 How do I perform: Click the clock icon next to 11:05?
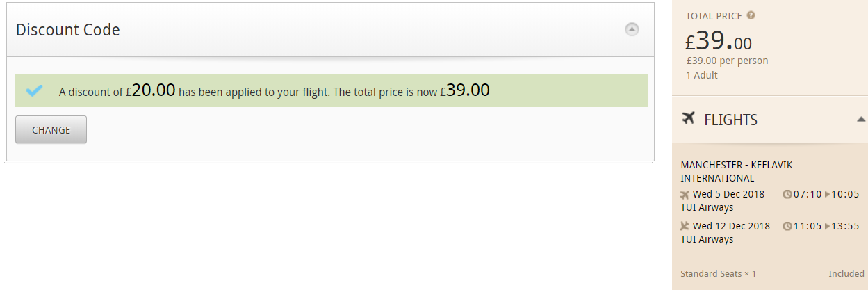787,226
